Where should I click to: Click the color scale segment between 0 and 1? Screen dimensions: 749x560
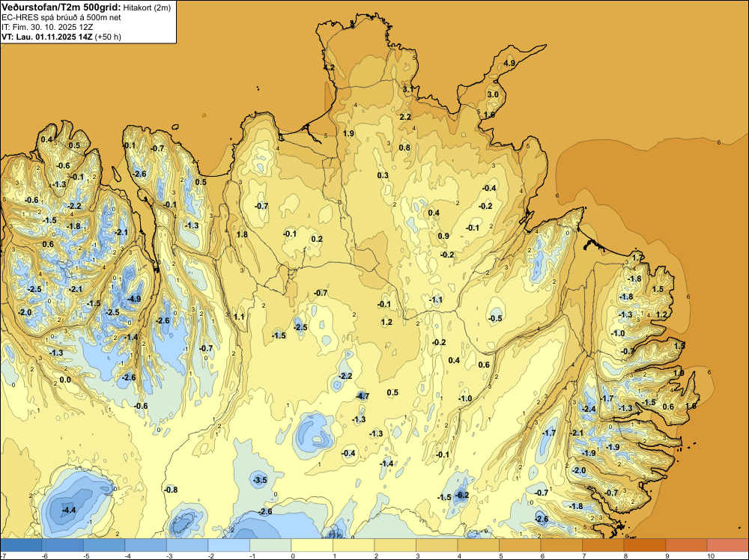coord(312,545)
